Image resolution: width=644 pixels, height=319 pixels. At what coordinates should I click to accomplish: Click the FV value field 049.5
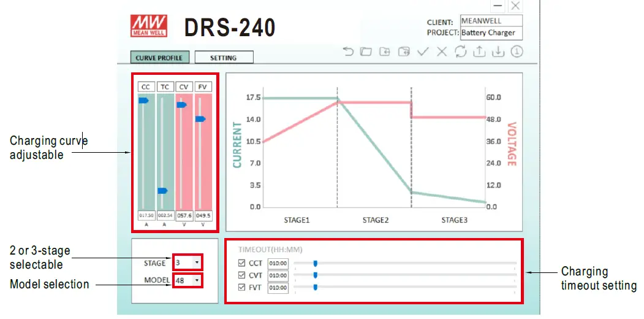(x=203, y=215)
